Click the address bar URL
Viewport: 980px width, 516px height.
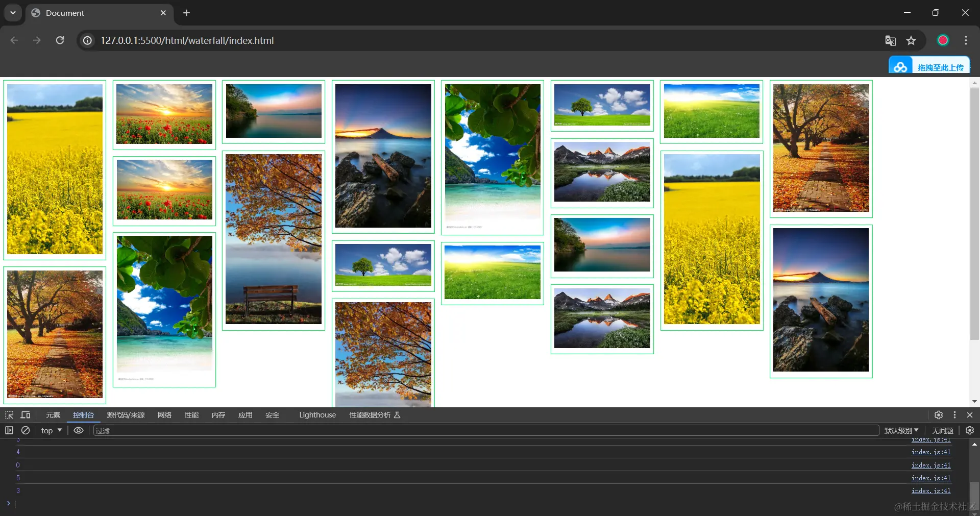click(x=187, y=40)
